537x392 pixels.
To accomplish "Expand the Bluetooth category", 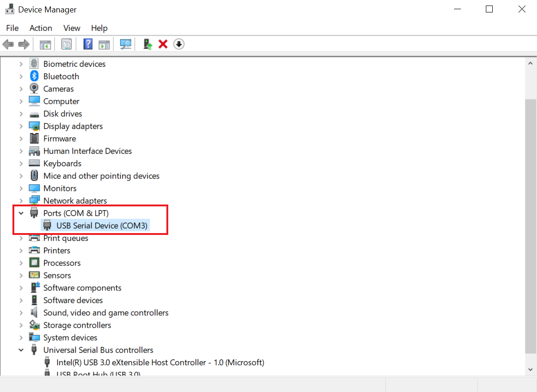I will 21,76.
